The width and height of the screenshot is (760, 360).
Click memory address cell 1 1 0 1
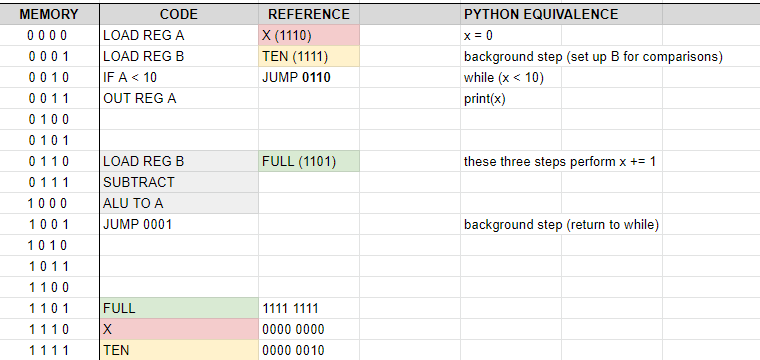49,308
